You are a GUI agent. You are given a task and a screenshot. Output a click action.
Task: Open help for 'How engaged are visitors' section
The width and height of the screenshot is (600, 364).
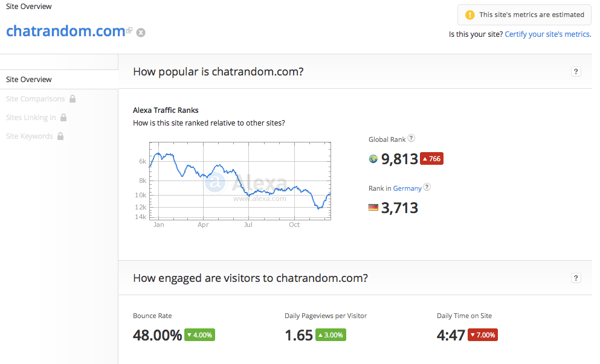(x=576, y=278)
